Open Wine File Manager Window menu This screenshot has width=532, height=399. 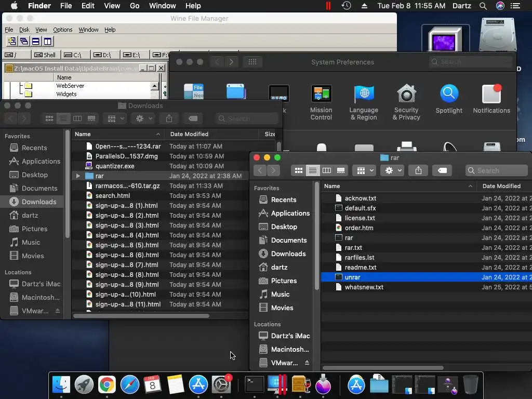[x=88, y=30]
